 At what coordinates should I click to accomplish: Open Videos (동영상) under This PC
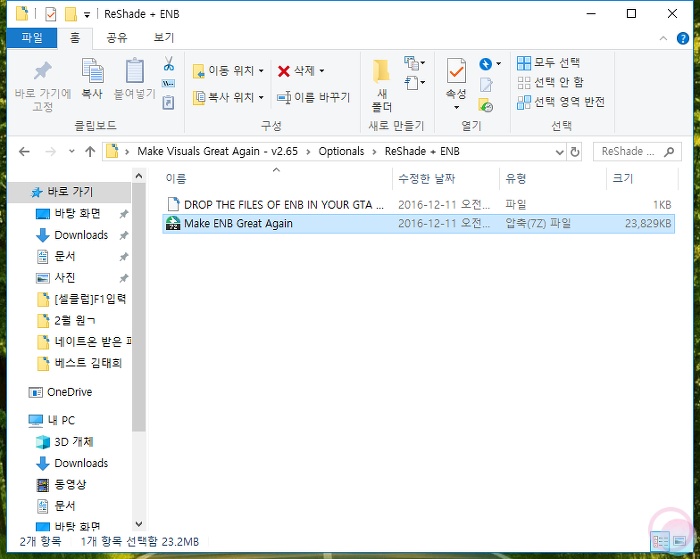pos(70,484)
